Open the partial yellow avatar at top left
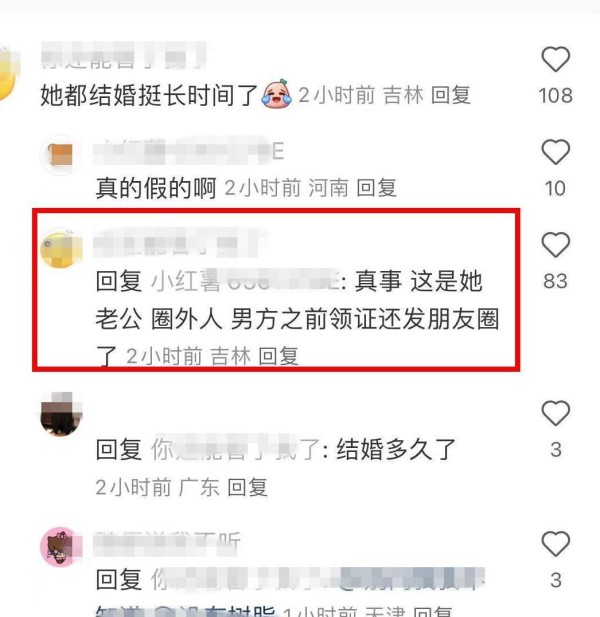The width and height of the screenshot is (600, 617). [8, 73]
